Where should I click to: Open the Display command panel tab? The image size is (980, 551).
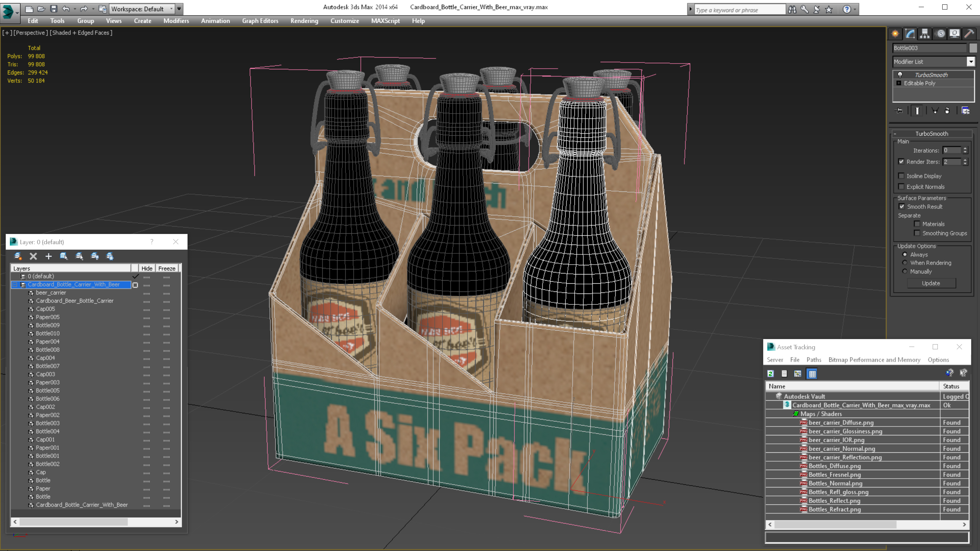coord(954,34)
